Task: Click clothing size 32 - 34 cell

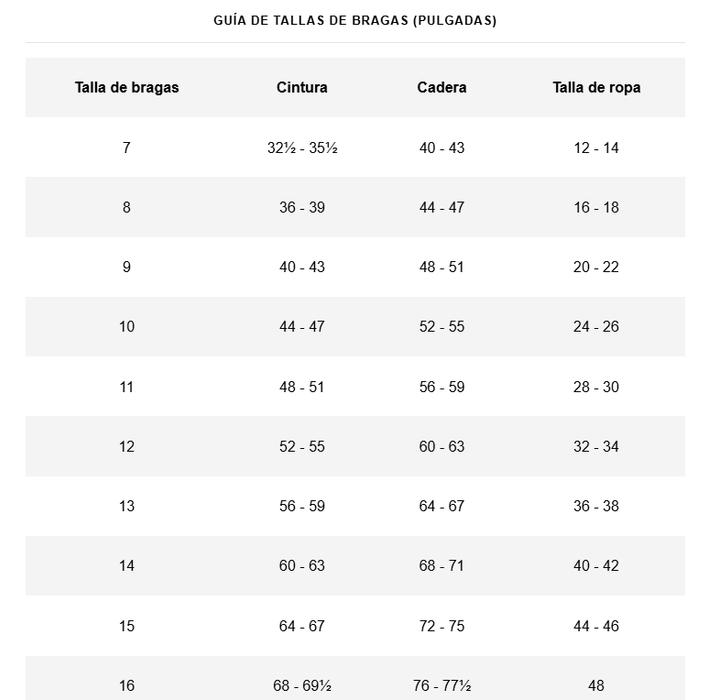Action: (x=596, y=447)
